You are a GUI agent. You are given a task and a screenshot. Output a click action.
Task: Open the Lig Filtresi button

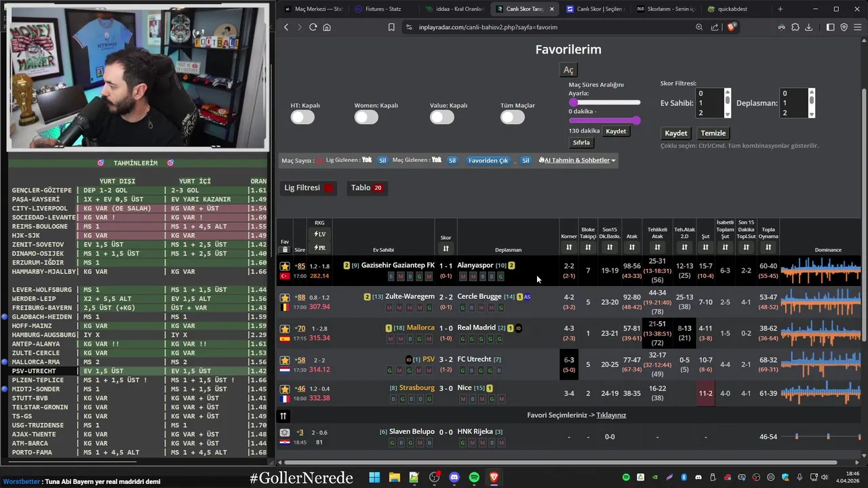click(309, 188)
